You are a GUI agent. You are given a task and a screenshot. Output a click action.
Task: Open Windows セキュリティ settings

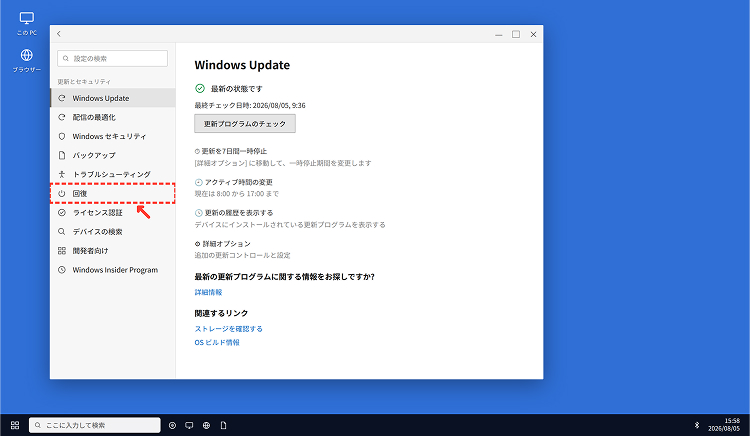113,136
